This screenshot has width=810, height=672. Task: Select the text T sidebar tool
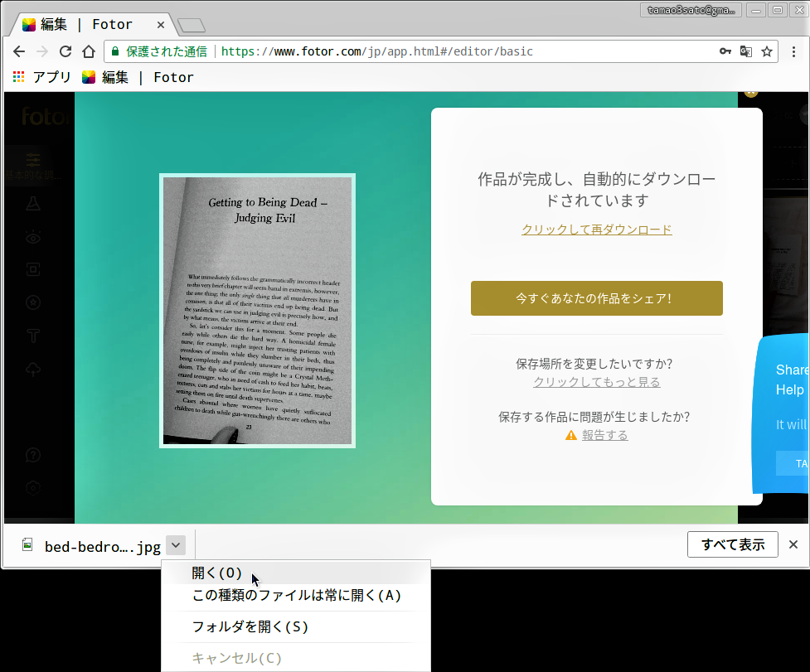(x=33, y=336)
